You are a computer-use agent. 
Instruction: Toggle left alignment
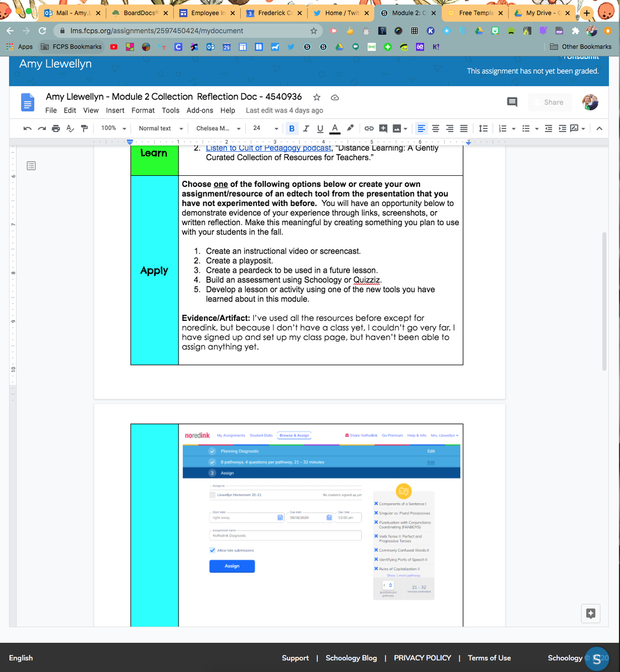click(x=421, y=128)
